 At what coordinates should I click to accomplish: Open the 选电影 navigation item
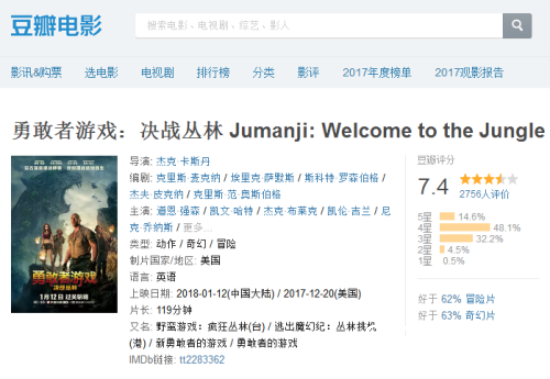101,73
